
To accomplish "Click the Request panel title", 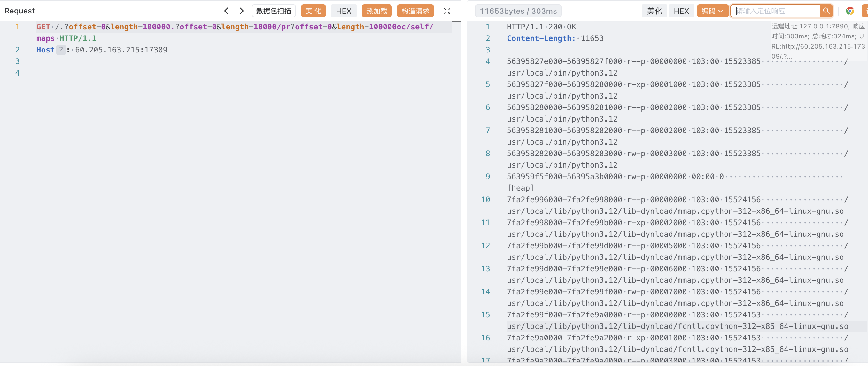I will pyautogui.click(x=19, y=11).
